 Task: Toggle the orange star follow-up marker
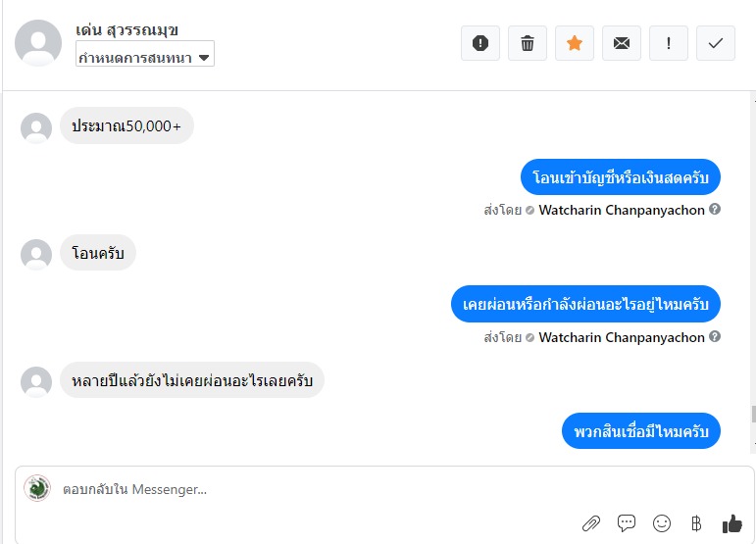[575, 43]
